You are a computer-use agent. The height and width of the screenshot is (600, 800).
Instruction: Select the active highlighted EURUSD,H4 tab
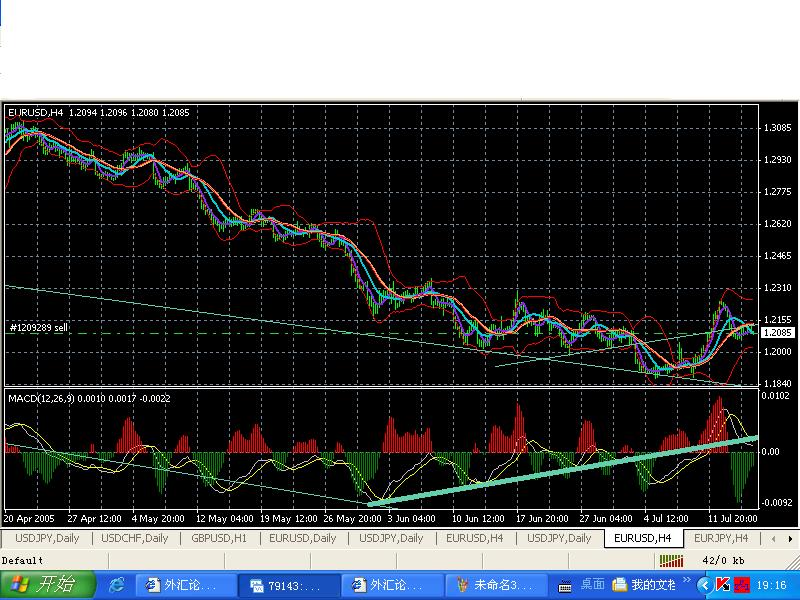coord(642,538)
